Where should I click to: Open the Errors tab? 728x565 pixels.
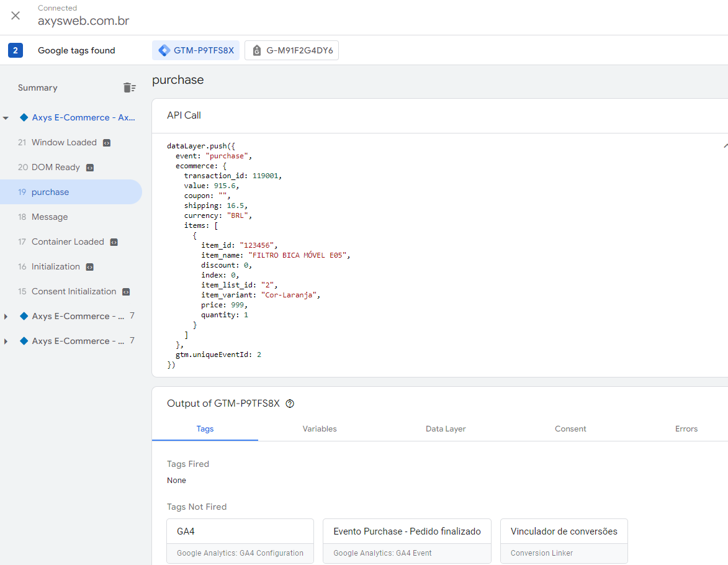tap(686, 429)
